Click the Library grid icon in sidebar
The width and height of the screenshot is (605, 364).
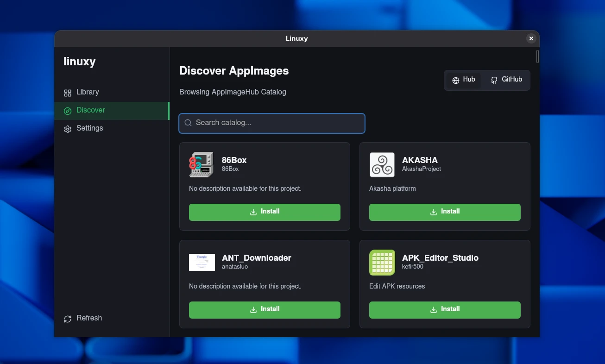[x=68, y=93]
